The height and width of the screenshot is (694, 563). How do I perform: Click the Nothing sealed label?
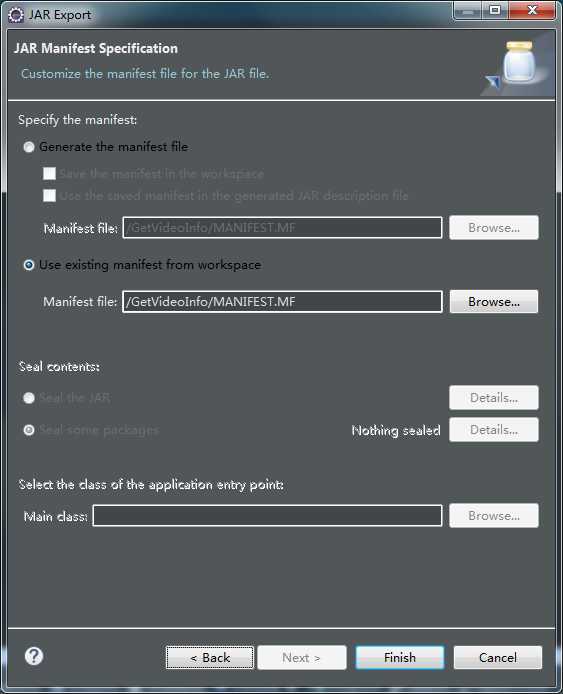(396, 430)
